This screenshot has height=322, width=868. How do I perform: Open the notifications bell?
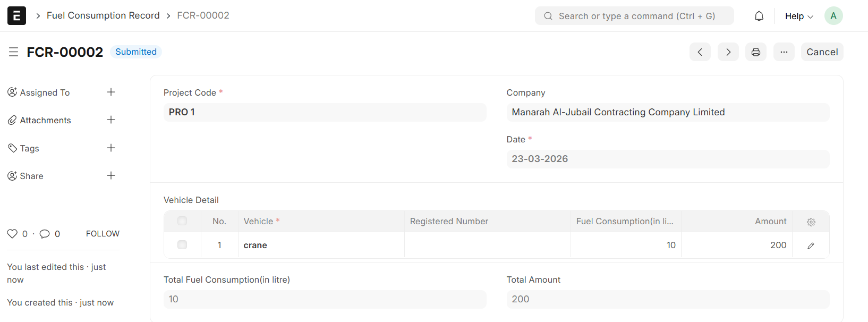tap(759, 16)
